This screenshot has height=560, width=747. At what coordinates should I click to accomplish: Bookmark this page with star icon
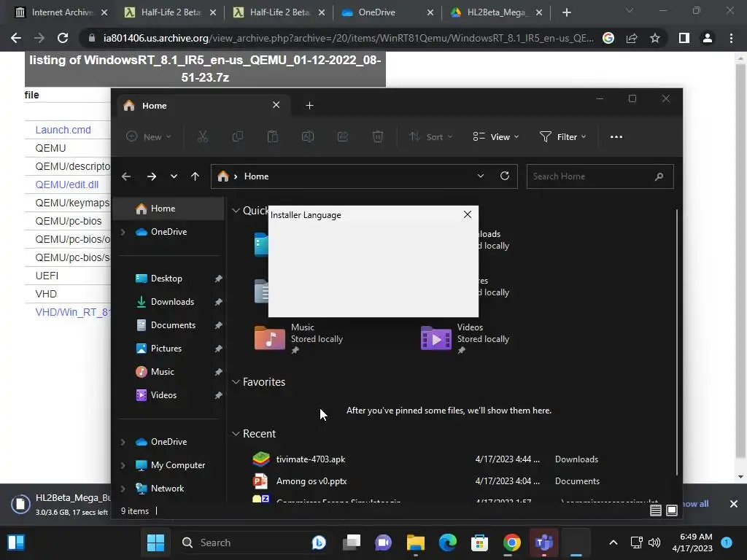coord(655,38)
